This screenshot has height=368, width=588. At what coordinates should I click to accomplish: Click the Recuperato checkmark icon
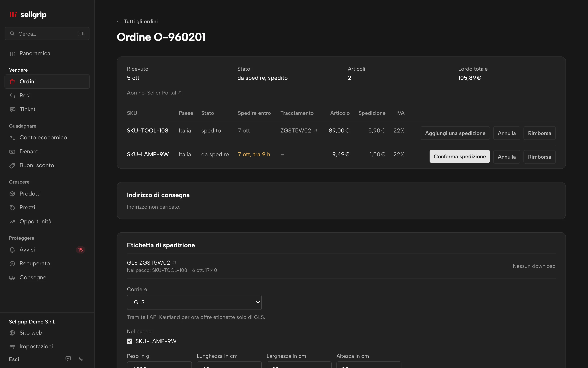(x=12, y=264)
